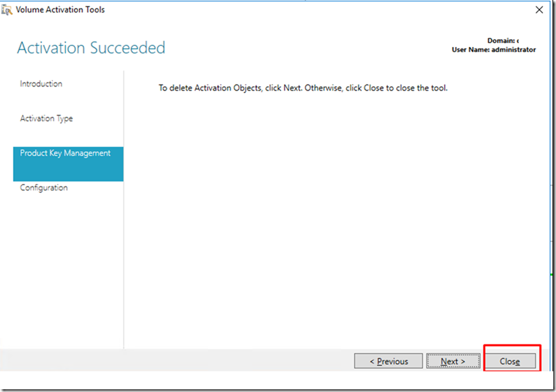Click the Activation Succeeded heading
Screen dimensions: 556x392
pos(91,48)
